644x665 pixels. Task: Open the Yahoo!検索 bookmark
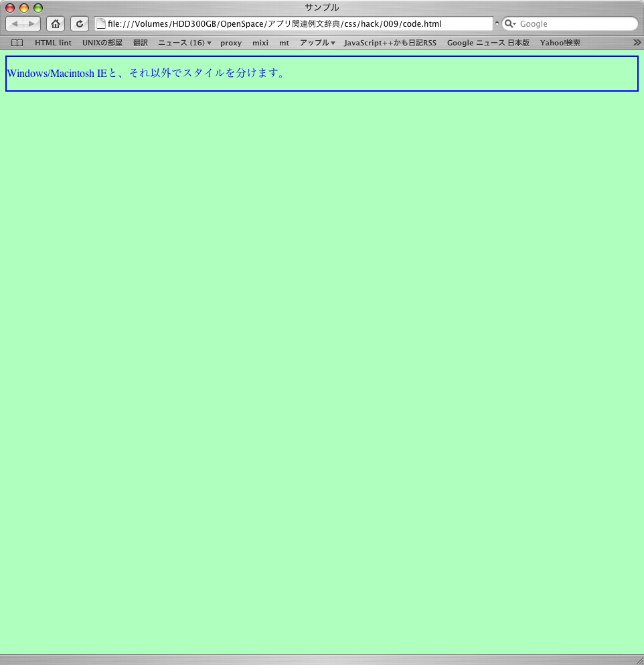pos(560,43)
